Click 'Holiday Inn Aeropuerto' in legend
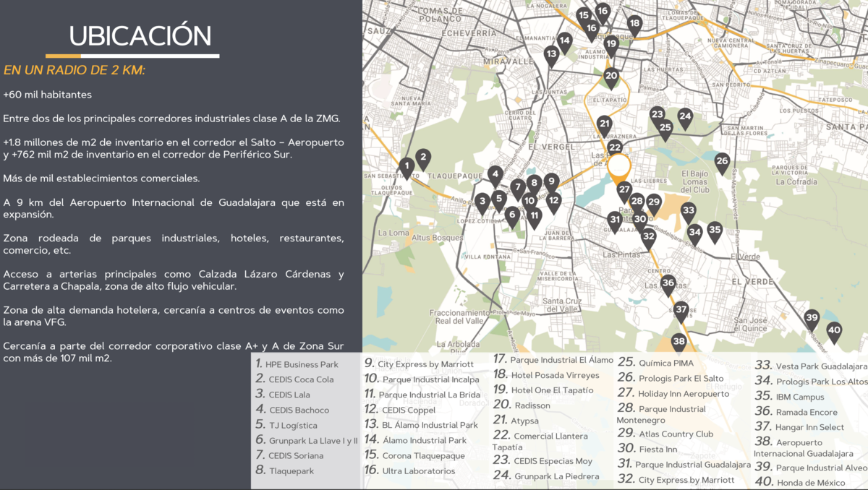The width and height of the screenshot is (868, 490). point(683,394)
